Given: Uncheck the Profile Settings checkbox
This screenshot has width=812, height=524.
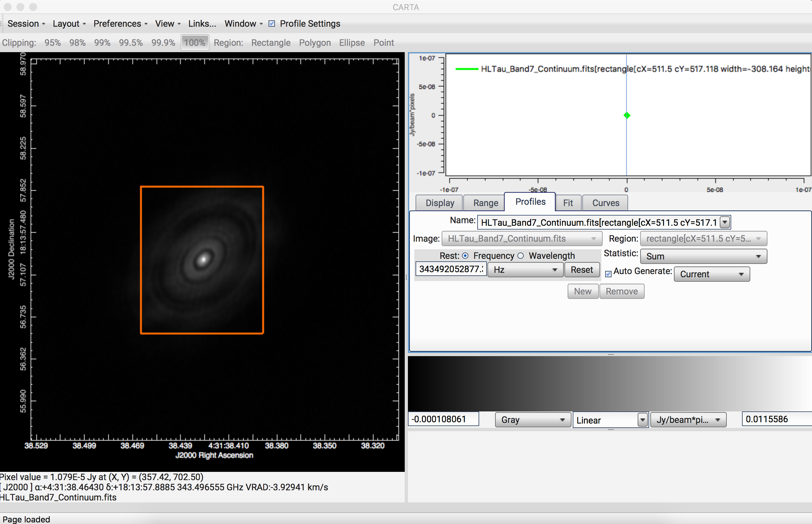Looking at the screenshot, I should pyautogui.click(x=272, y=24).
